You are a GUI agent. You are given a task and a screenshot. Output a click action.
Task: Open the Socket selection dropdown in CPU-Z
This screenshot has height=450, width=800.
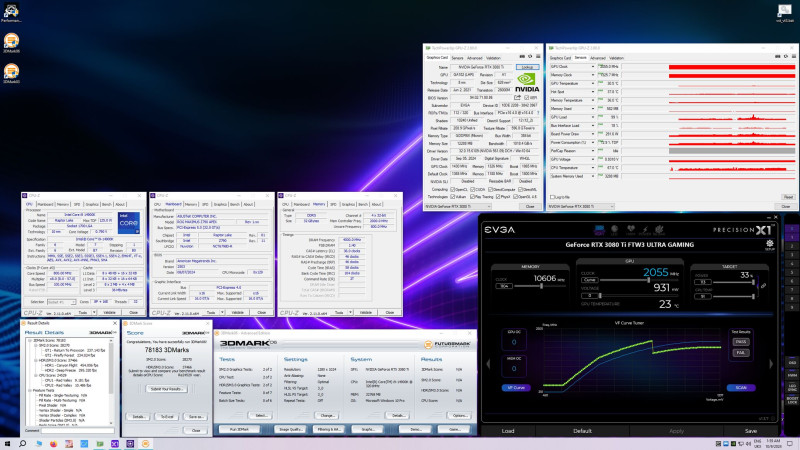tap(61, 302)
